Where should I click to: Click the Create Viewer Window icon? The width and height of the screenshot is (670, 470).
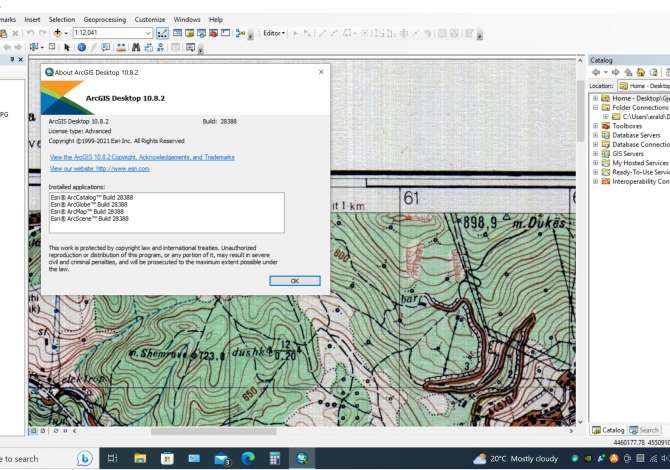[x=190, y=47]
